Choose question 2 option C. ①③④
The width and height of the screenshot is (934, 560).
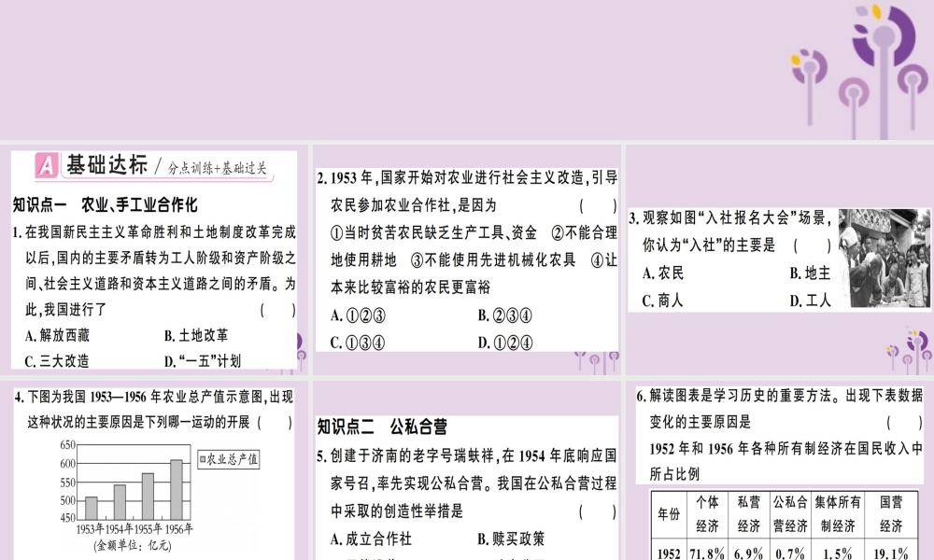pyautogui.click(x=358, y=343)
